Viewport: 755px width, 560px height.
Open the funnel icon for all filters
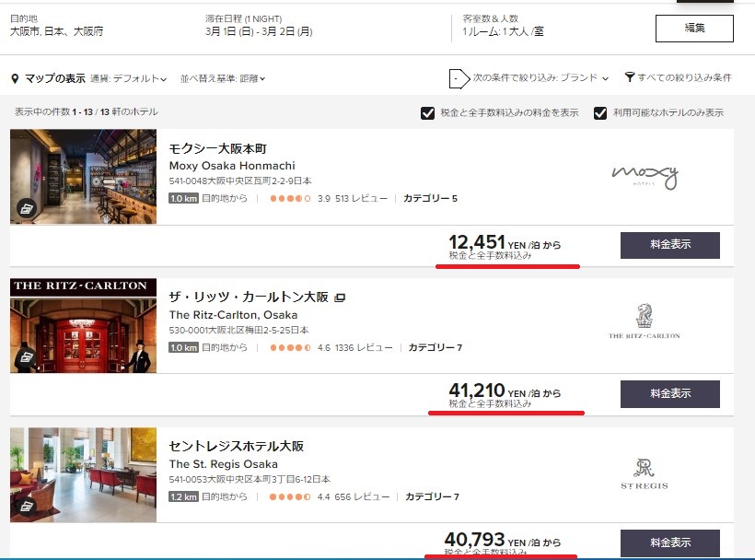(630, 77)
